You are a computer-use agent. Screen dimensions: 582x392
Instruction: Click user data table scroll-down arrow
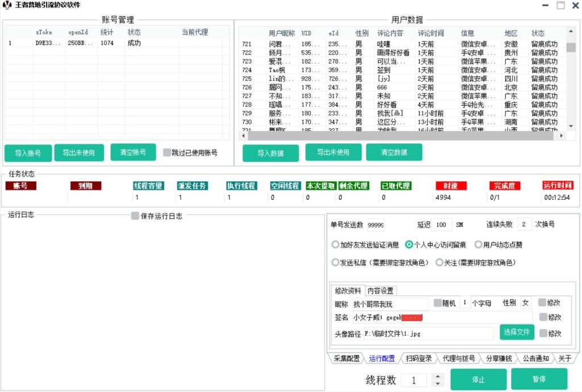tap(571, 126)
